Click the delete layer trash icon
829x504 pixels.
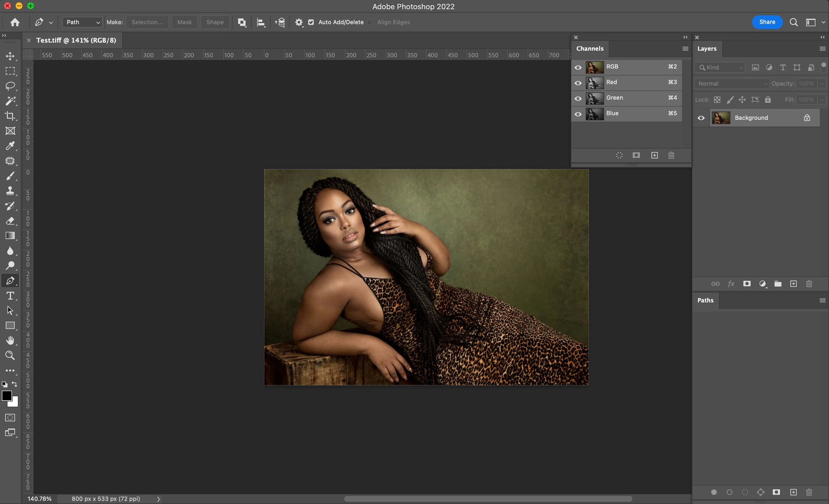(809, 284)
